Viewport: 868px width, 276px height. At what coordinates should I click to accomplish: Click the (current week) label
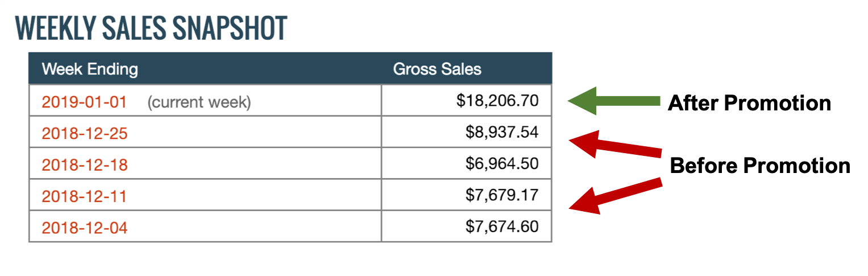pyautogui.click(x=199, y=103)
